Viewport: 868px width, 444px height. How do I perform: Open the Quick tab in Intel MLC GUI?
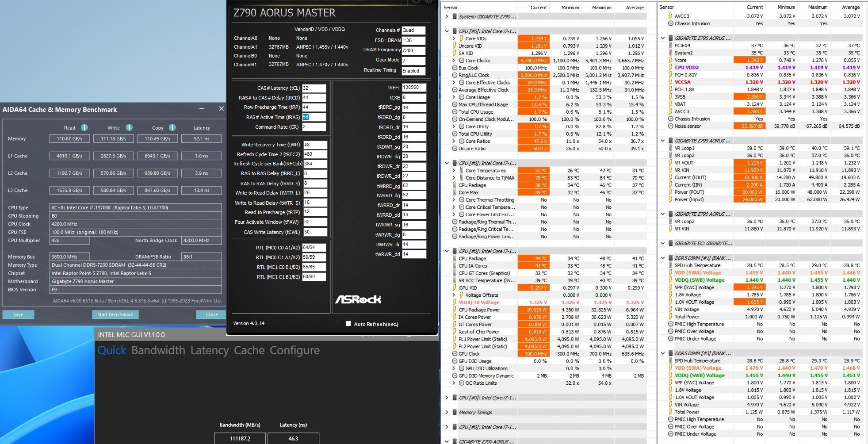coord(112,350)
